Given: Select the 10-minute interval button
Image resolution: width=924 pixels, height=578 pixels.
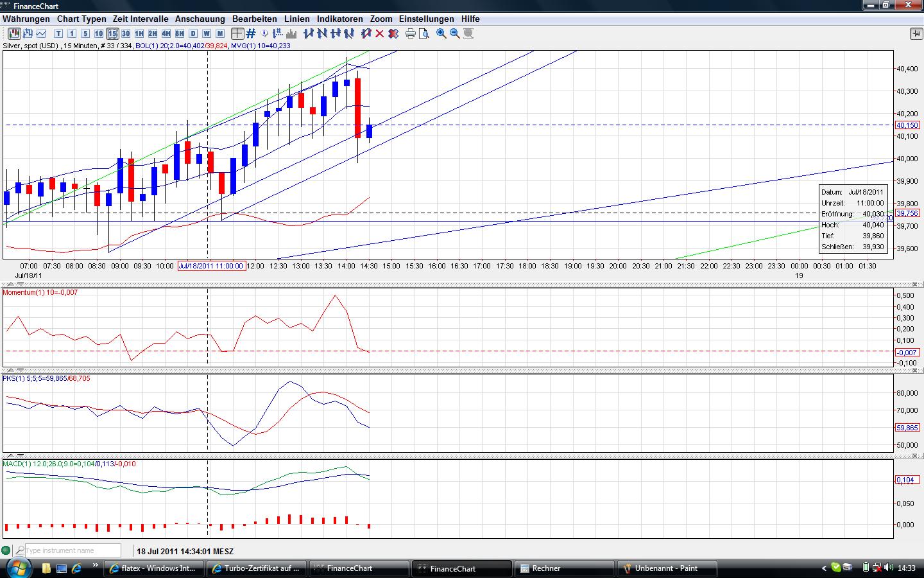Looking at the screenshot, I should click(x=99, y=33).
